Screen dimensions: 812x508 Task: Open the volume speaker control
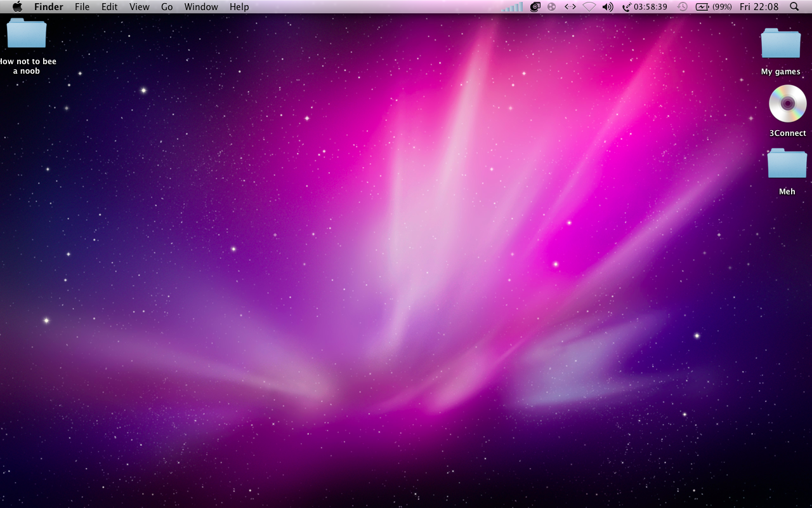coord(608,7)
